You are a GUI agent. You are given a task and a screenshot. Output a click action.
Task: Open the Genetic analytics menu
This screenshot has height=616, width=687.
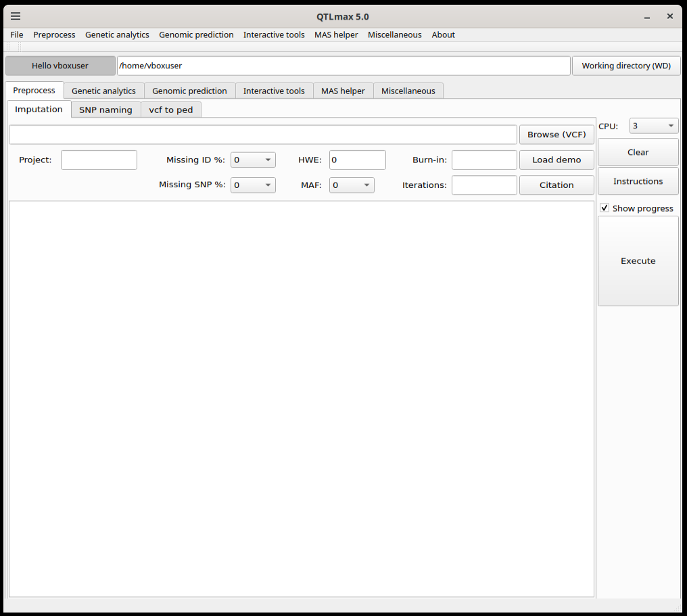point(117,35)
